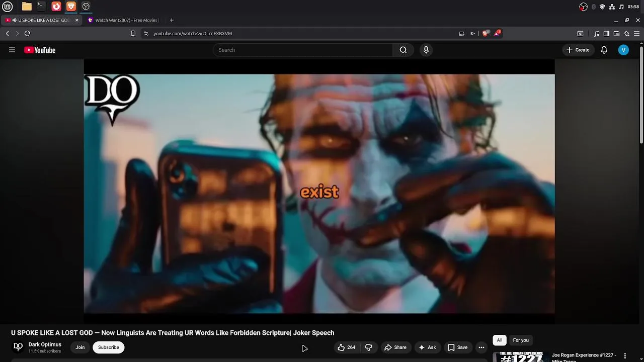Screen dimensions: 644x362
Task: Reload the YouTube page
Action: tap(27, 33)
